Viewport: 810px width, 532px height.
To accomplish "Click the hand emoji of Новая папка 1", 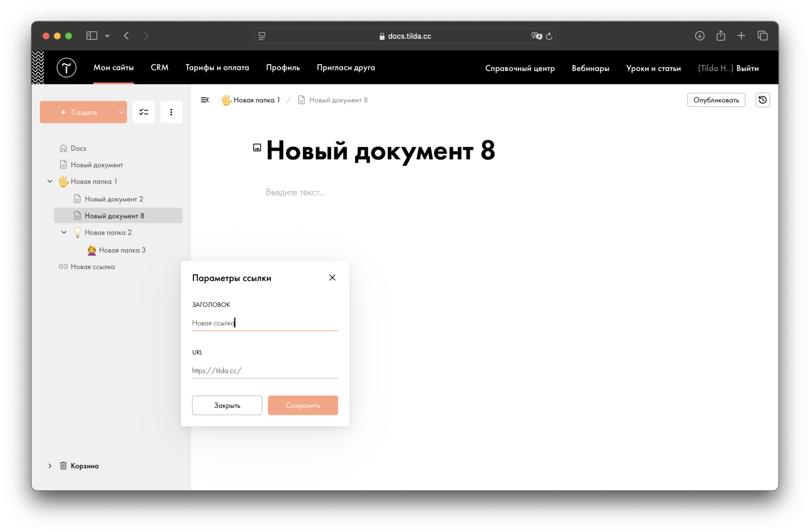I will point(63,181).
